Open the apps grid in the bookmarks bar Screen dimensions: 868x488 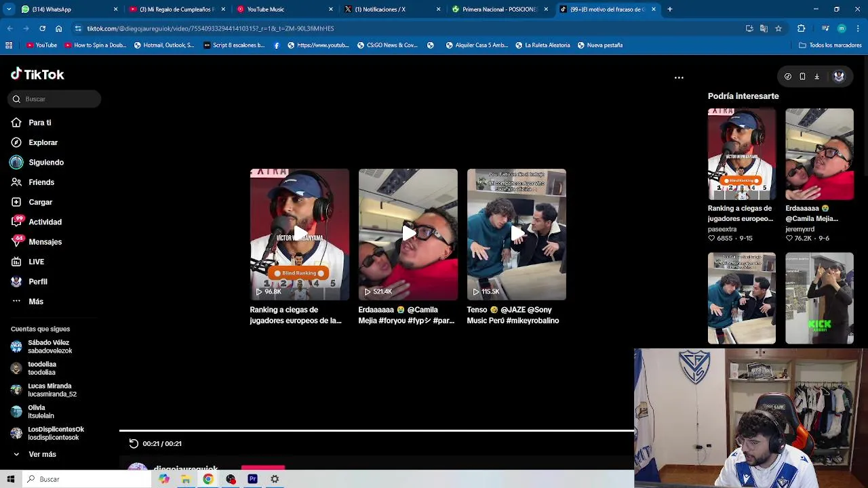[9, 45]
